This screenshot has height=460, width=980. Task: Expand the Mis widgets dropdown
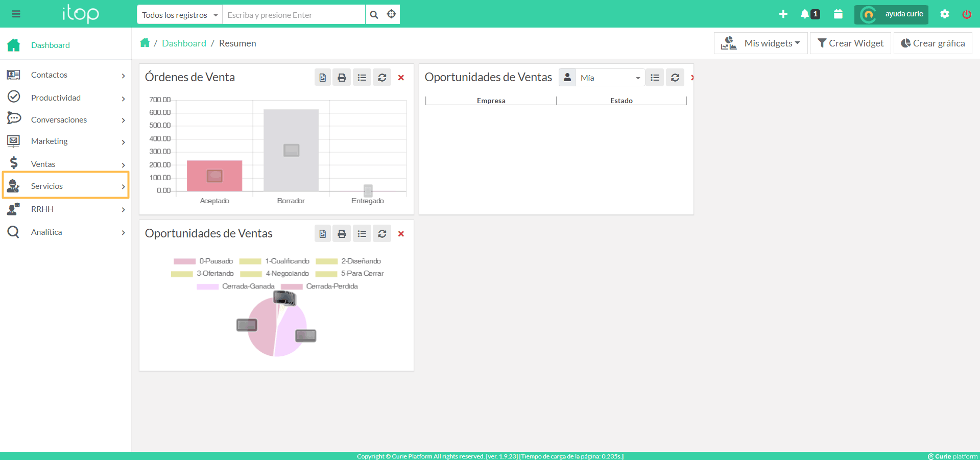coord(761,43)
